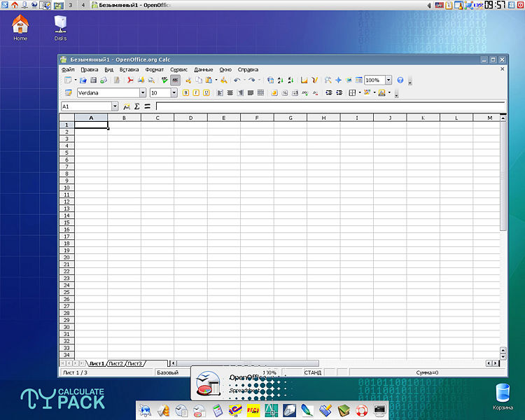525x420 pixels.
Task: Open the Navigator
Action: [x=338, y=80]
